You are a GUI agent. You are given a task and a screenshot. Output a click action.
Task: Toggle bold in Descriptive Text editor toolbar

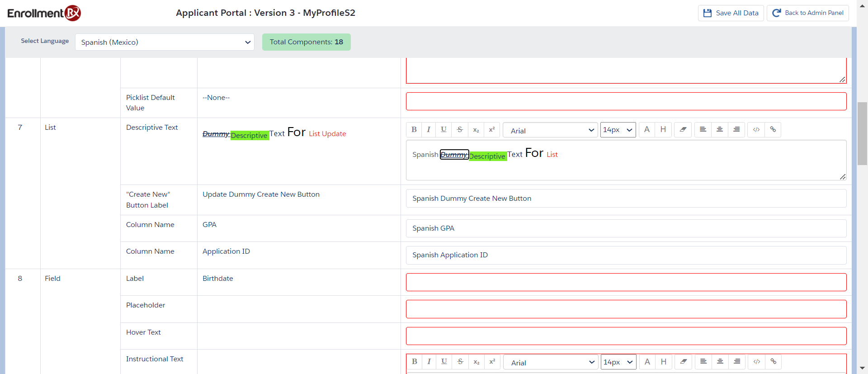pyautogui.click(x=414, y=130)
